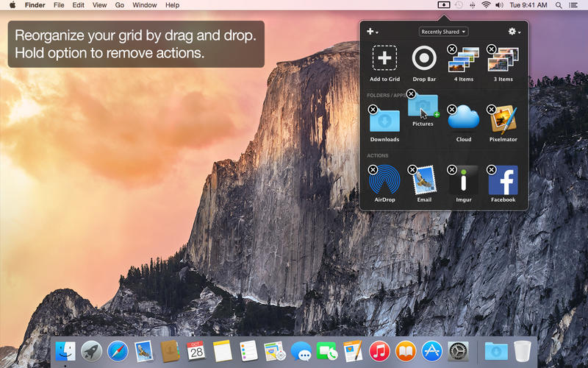588x368 pixels.
Task: Open the Cloud folder icon
Action: tap(464, 118)
